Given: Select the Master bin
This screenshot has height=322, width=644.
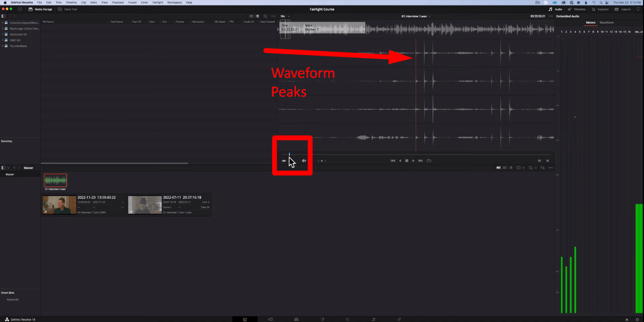Looking at the screenshot, I should point(10,174).
